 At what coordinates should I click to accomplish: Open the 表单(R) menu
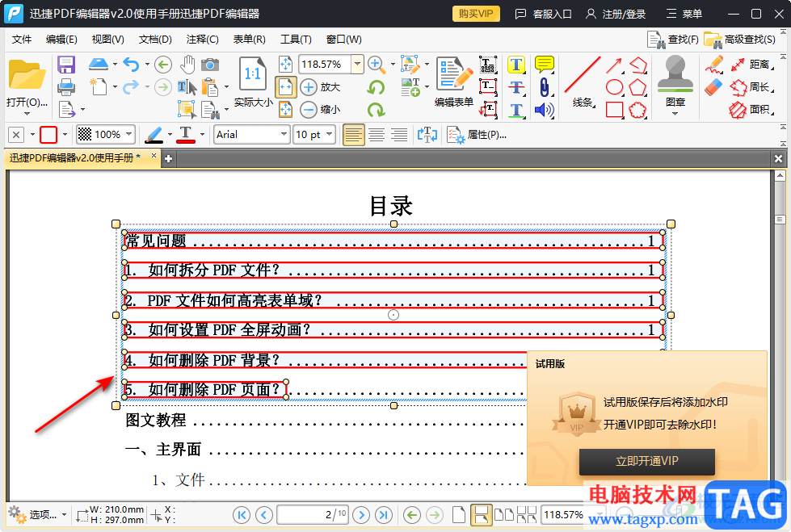click(x=249, y=40)
